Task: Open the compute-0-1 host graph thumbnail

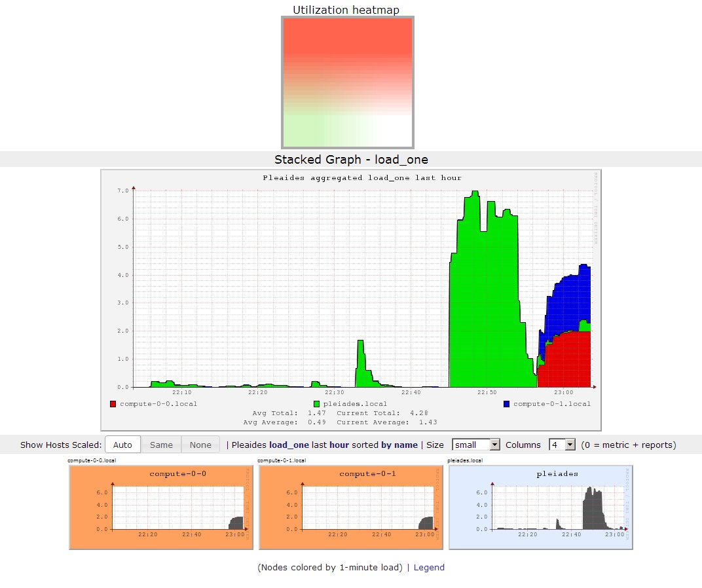Action: point(351,507)
